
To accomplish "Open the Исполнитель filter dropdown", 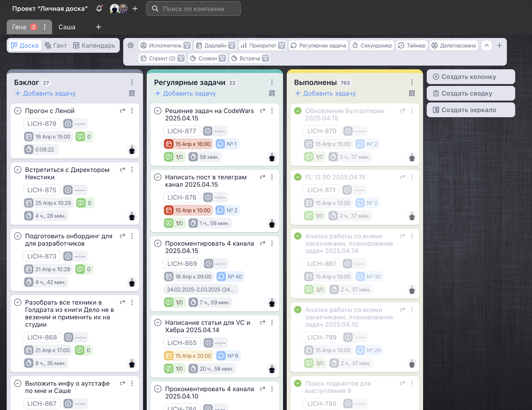I will [x=187, y=46].
